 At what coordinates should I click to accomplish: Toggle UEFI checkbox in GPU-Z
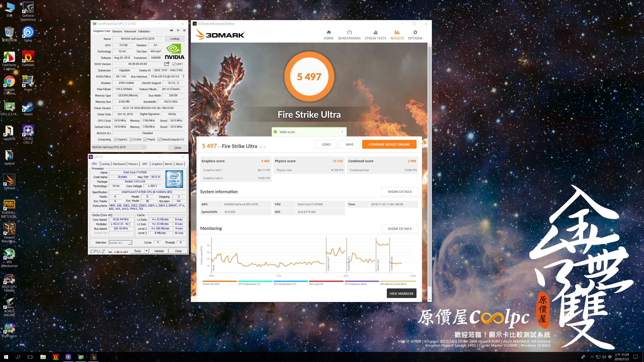click(174, 64)
